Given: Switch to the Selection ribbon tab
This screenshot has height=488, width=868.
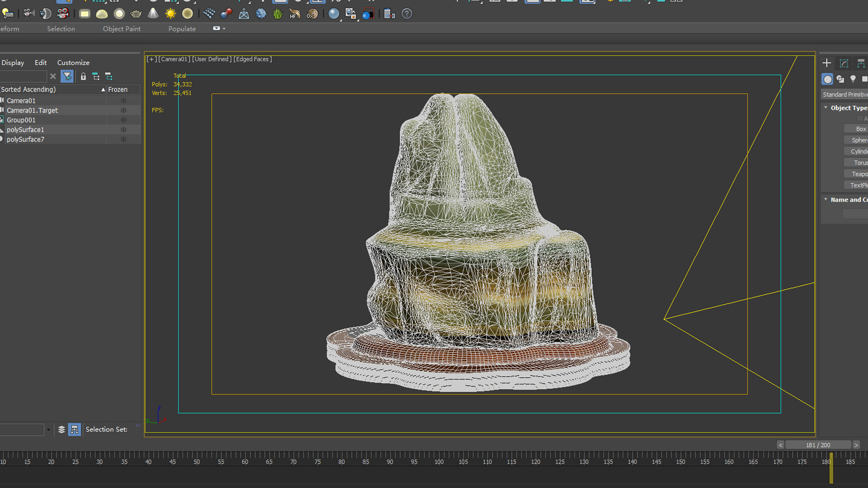Looking at the screenshot, I should [x=61, y=28].
